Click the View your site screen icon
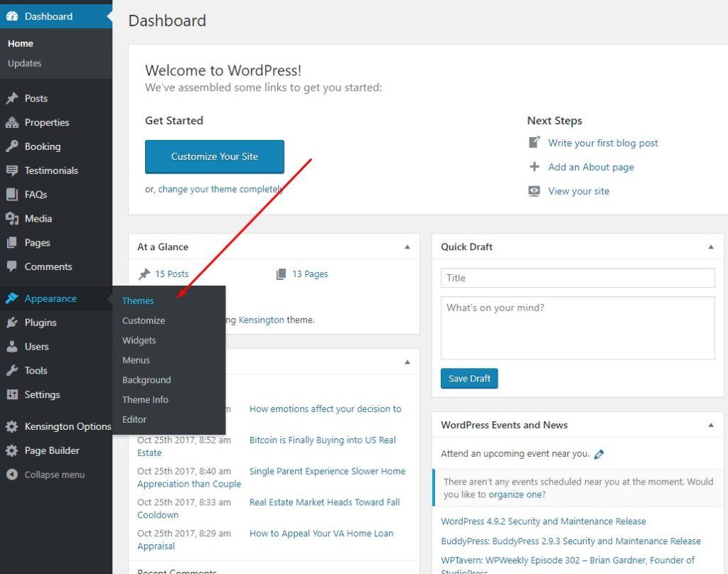The width and height of the screenshot is (728, 574). point(535,191)
